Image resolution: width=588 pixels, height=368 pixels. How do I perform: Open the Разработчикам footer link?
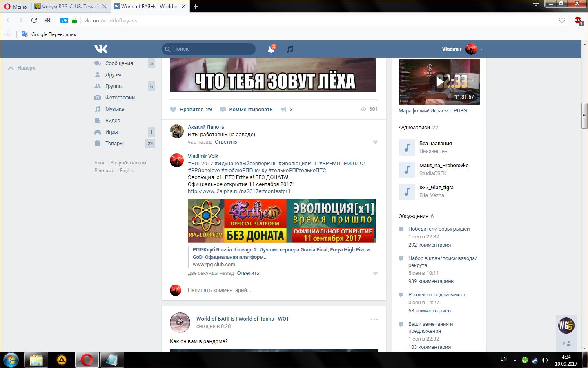pyautogui.click(x=128, y=163)
